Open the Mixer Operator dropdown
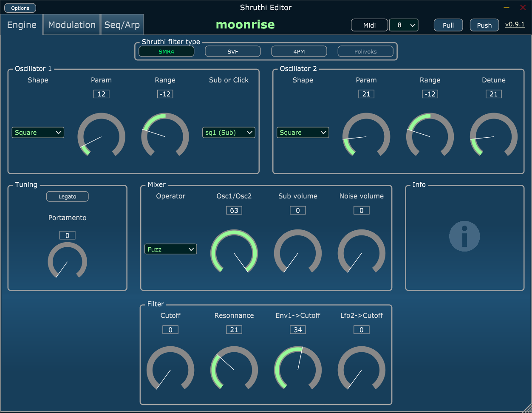Image resolution: width=532 pixels, height=413 pixels. click(x=170, y=249)
